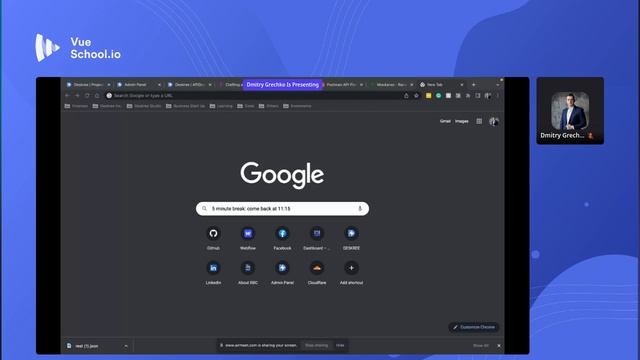Click Hide in the screen sharing bar
Image resolution: width=640 pixels, height=360 pixels.
pyautogui.click(x=340, y=345)
